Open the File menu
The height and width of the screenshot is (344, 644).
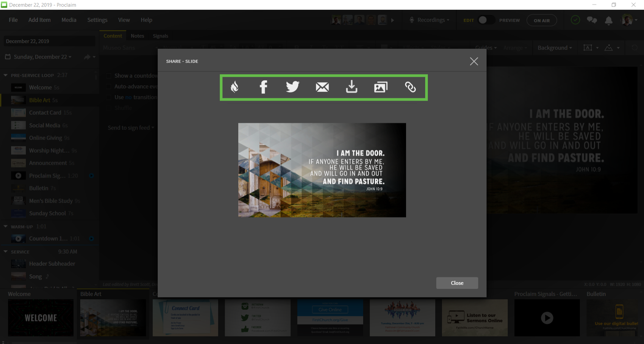[x=13, y=20]
